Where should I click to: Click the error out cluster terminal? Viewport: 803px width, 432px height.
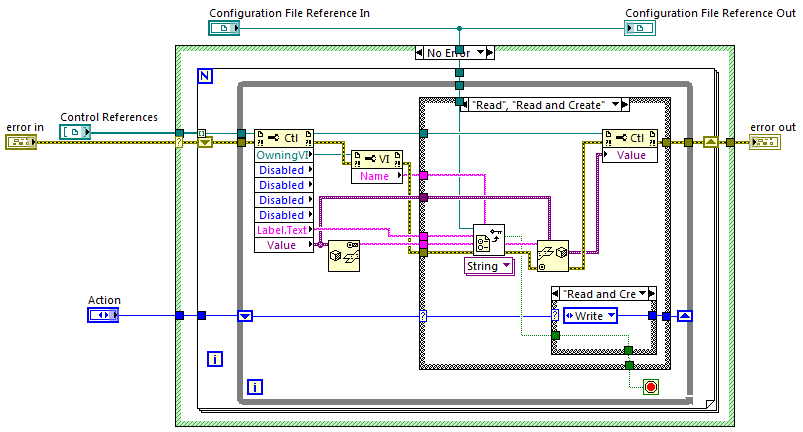pyautogui.click(x=766, y=143)
